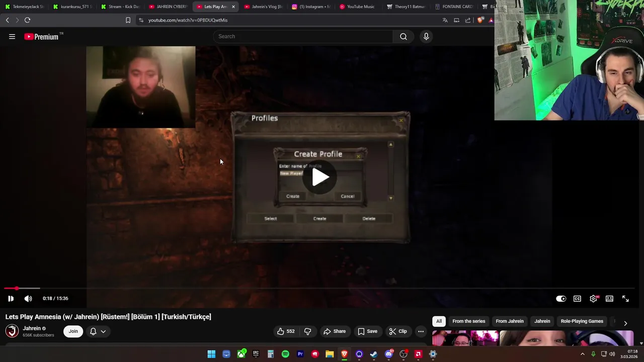Select the Jahrein filter chip
The image size is (644, 362).
[542, 321]
